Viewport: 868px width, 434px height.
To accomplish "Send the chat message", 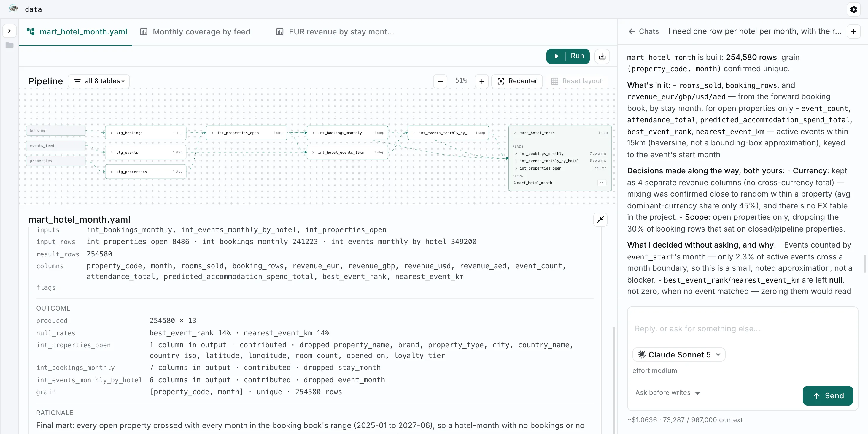I will (828, 396).
